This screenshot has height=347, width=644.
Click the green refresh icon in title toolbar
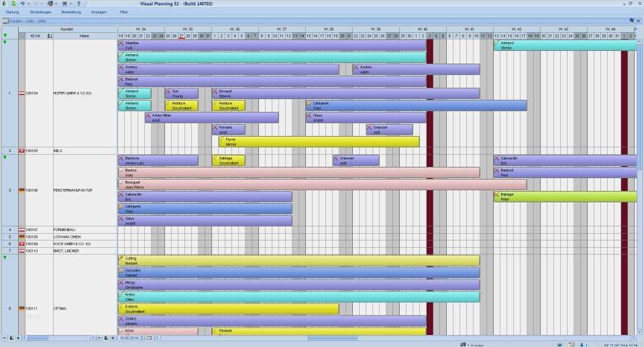pos(13,3)
